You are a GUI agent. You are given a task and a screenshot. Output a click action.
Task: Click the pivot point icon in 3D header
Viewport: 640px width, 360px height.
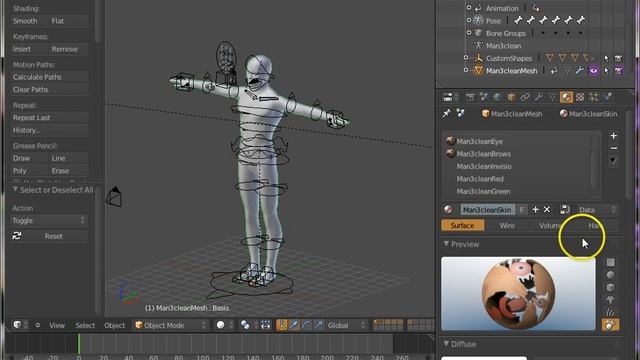245,325
